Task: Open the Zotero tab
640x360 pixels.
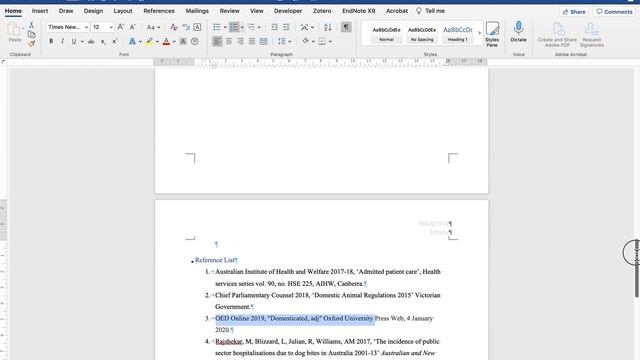Action: pyautogui.click(x=322, y=11)
